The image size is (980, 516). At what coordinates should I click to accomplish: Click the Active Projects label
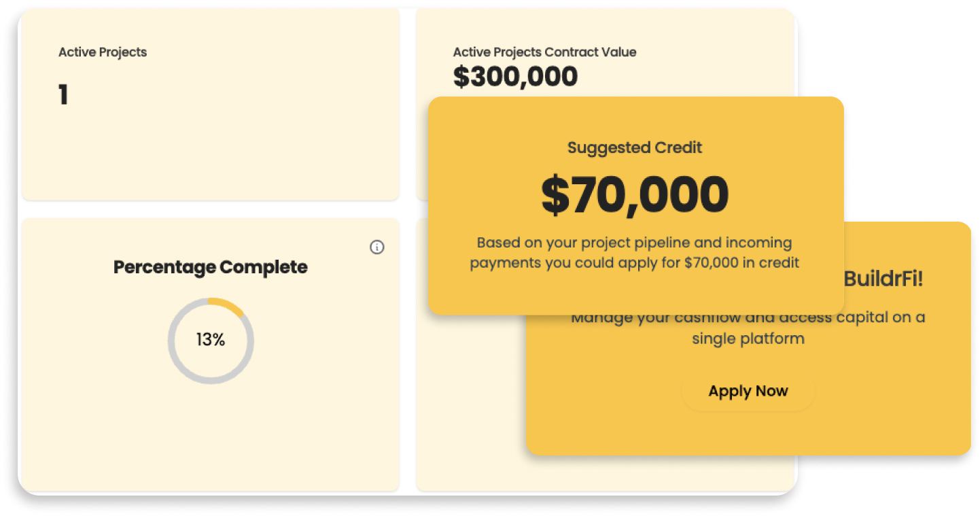point(103,52)
